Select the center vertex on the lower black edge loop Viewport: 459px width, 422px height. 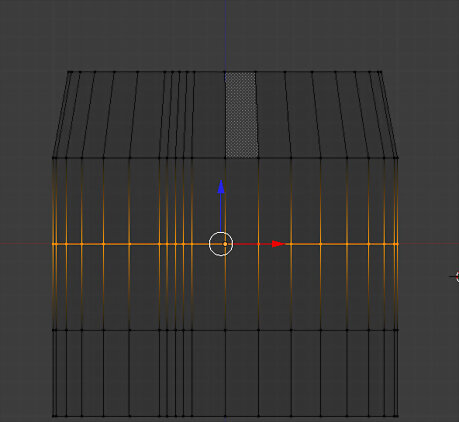(225, 330)
